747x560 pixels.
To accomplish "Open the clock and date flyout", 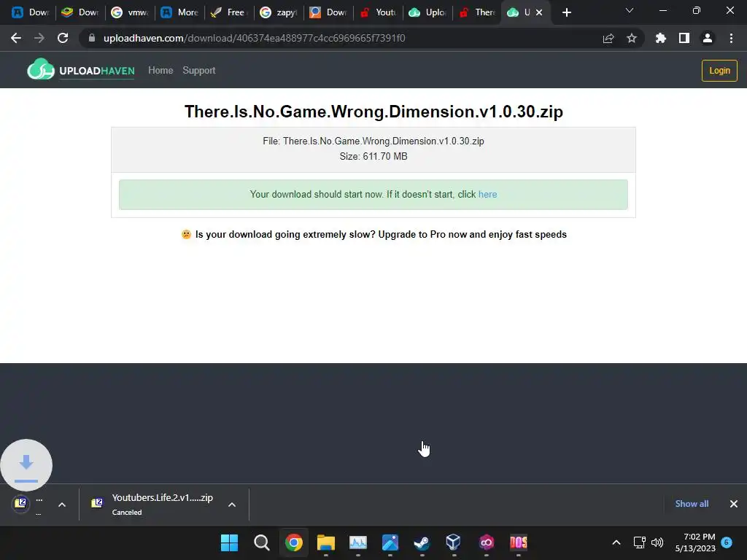I will (695, 542).
